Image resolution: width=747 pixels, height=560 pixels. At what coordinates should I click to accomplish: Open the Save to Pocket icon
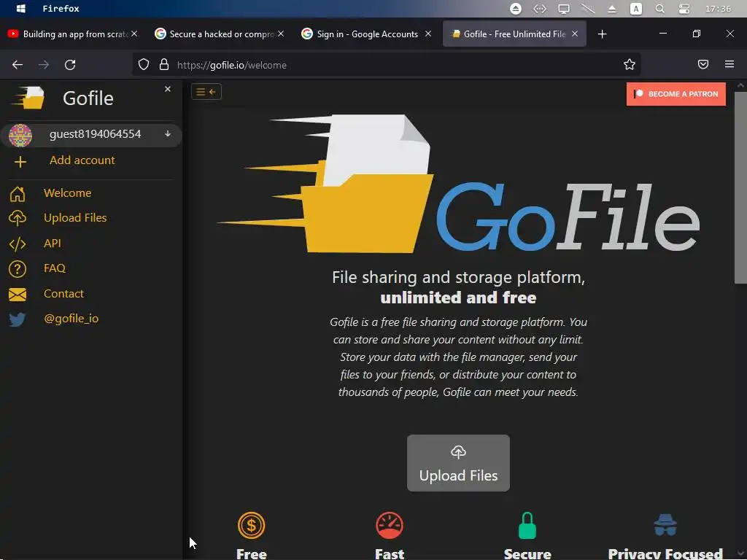[x=703, y=64]
